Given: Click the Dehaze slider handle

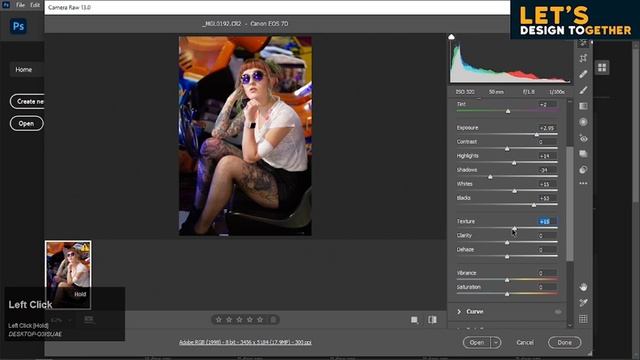Looking at the screenshot, I should click(x=507, y=256).
